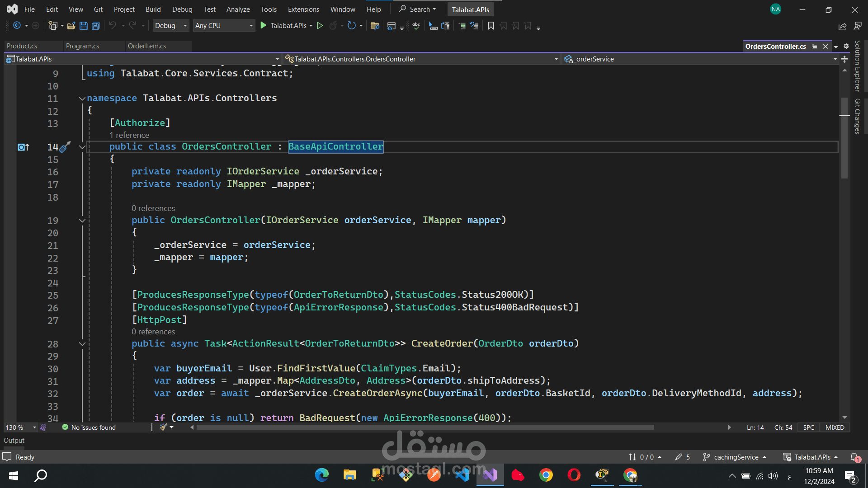Open the Talabat.APIs startup dropdown arrow
This screenshot has height=488, width=868.
(311, 26)
